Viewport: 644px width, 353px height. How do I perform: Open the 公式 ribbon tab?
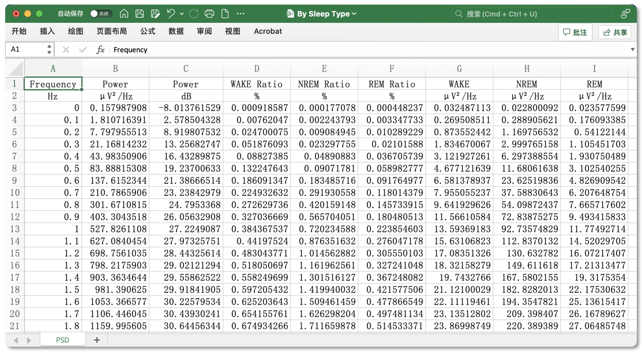click(148, 31)
